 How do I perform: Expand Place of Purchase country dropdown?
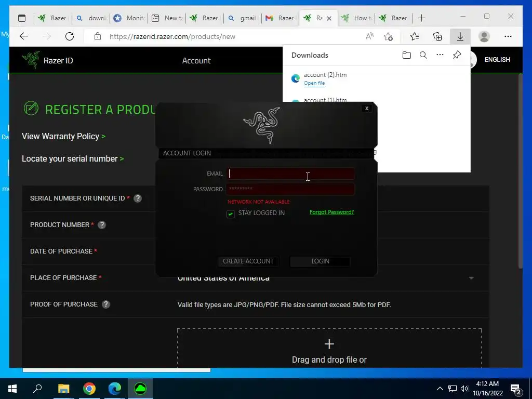tap(471, 278)
